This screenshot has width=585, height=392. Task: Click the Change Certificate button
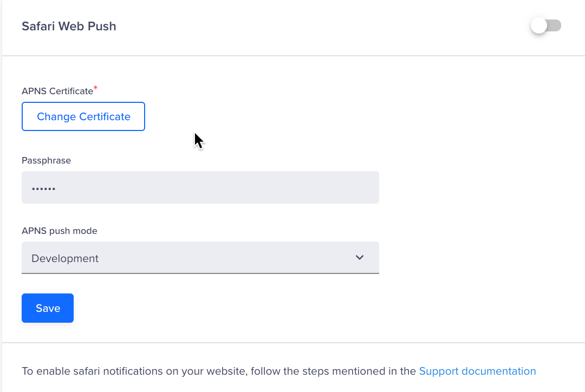(x=83, y=116)
